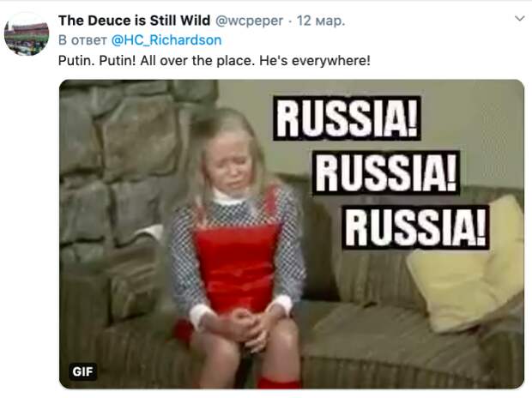Click the girl's red dress in the GIF
This screenshot has width=532, height=398.
pyautogui.click(x=236, y=265)
